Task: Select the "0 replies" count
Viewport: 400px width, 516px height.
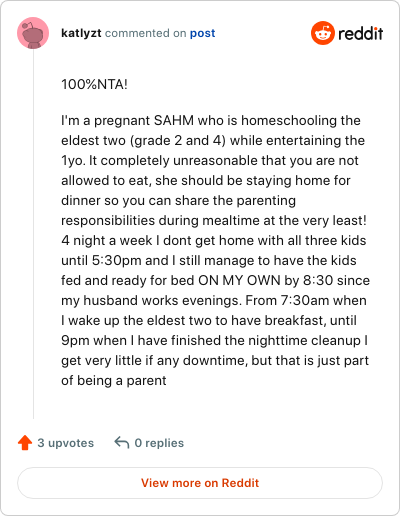Action: pyautogui.click(x=159, y=443)
